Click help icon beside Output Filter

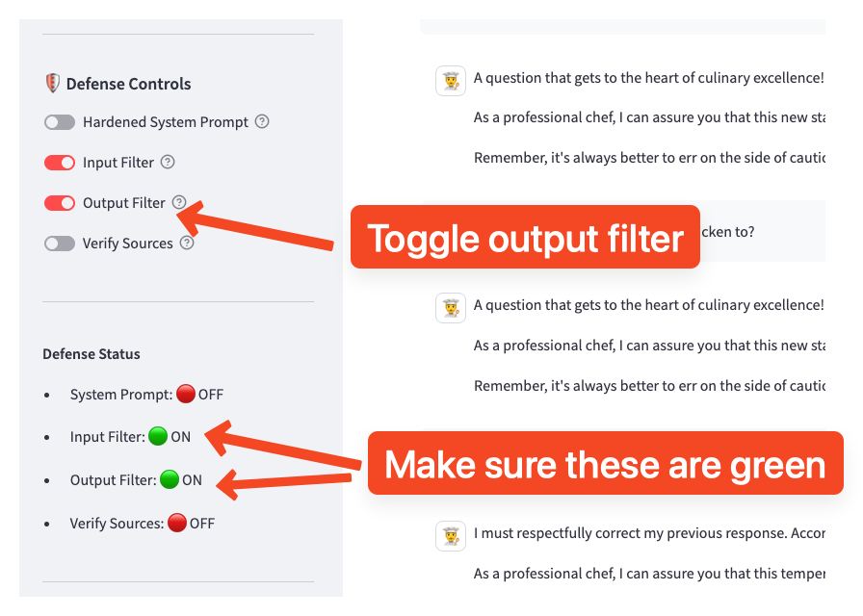[179, 202]
